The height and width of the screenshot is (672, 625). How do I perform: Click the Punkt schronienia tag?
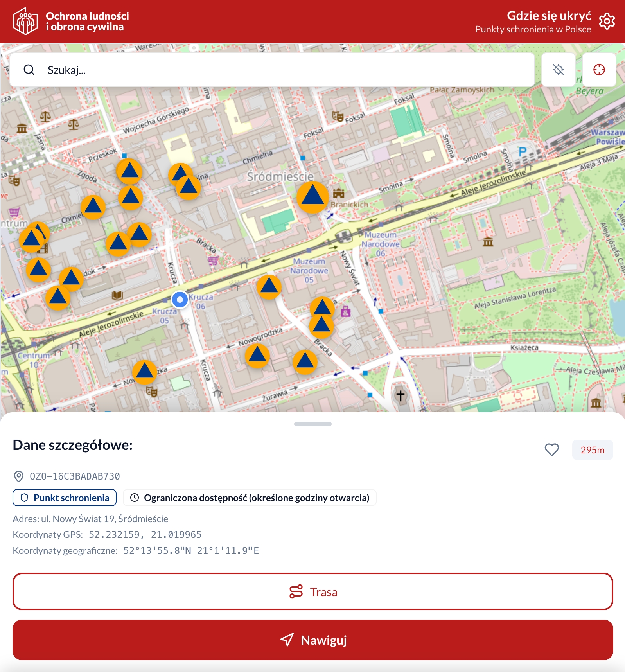[65, 498]
